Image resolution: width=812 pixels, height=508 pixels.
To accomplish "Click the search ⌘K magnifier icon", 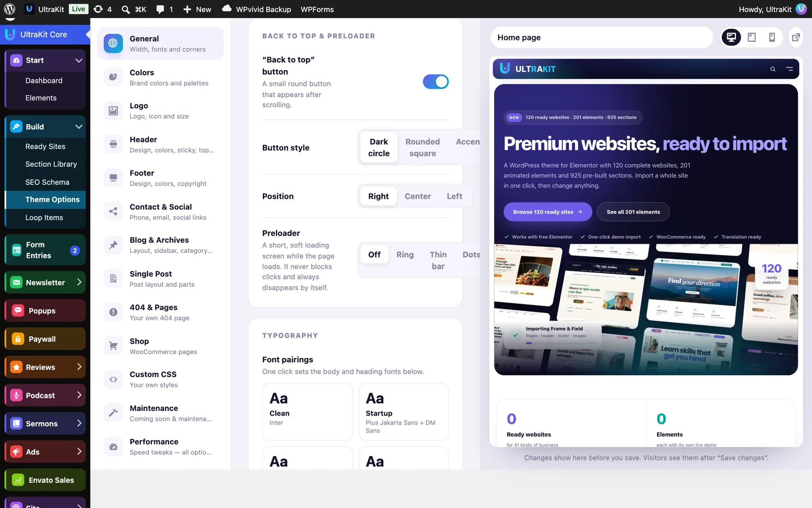I will (x=126, y=9).
